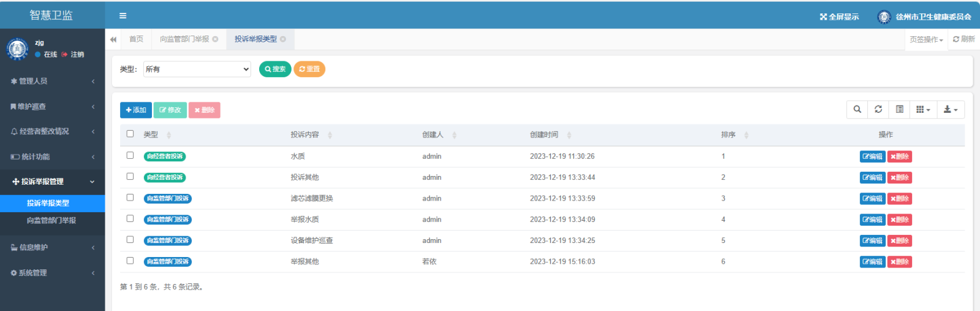980x311 pixels.
Task: Open the 投诉举报类型 submenu item
Action: tap(53, 203)
